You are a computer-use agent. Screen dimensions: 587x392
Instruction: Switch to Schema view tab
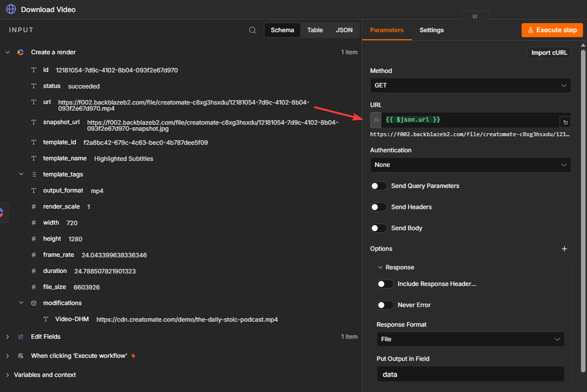[x=282, y=30]
